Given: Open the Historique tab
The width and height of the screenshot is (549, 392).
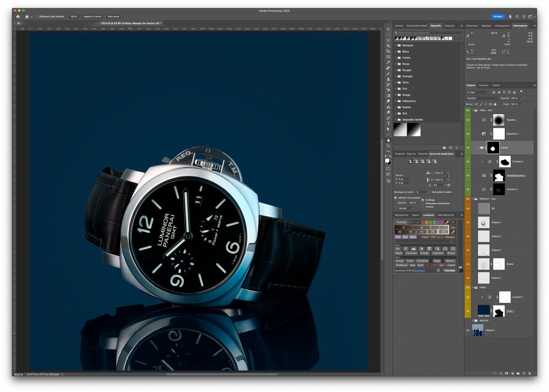Looking at the screenshot, I should pyautogui.click(x=472, y=26).
